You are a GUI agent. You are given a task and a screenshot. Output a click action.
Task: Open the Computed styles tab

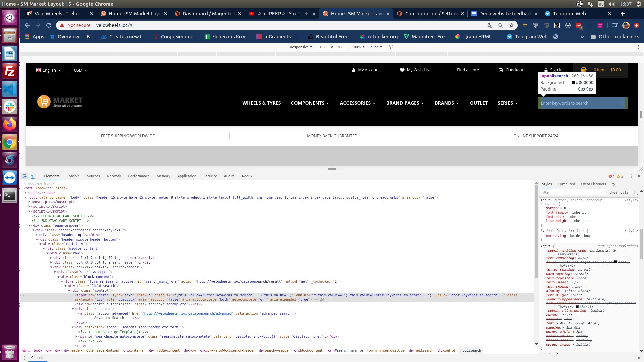pyautogui.click(x=566, y=184)
